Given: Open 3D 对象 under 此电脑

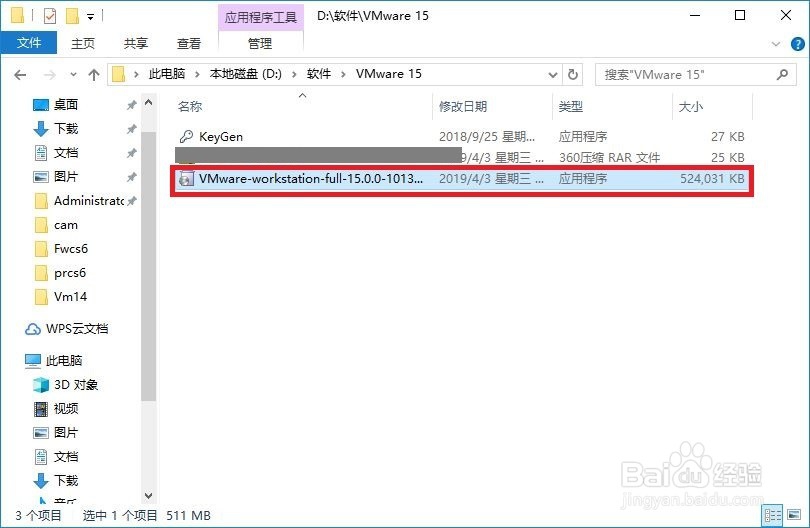Looking at the screenshot, I should click(x=75, y=385).
